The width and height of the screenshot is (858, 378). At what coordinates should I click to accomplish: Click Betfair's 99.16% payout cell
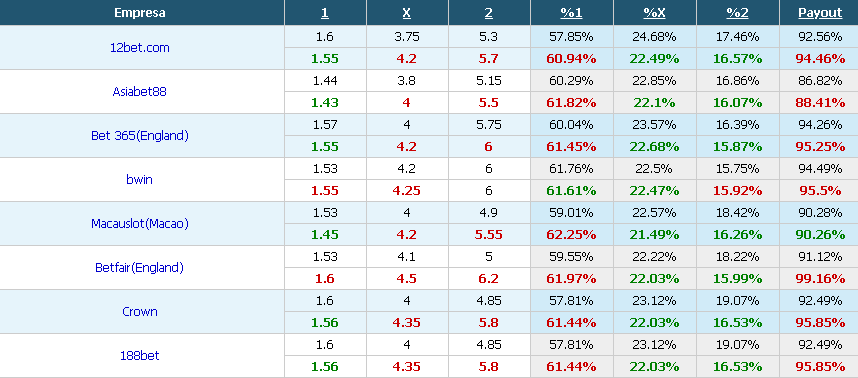pos(820,278)
